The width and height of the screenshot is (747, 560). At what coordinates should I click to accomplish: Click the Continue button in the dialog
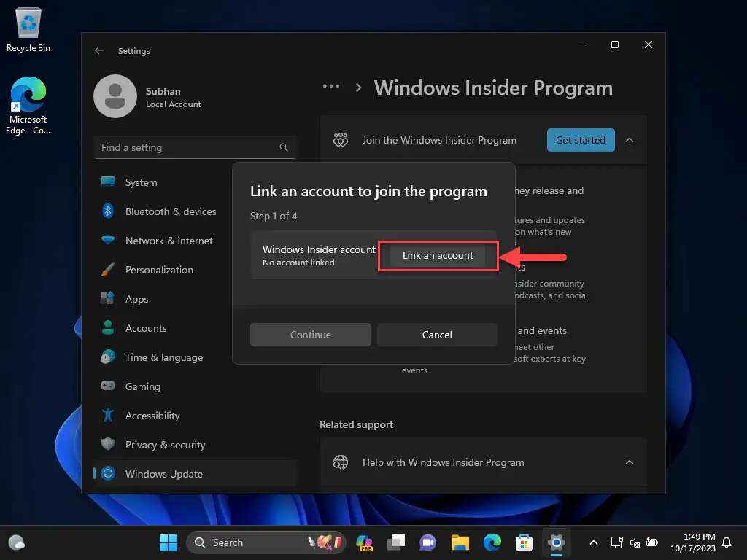click(311, 335)
